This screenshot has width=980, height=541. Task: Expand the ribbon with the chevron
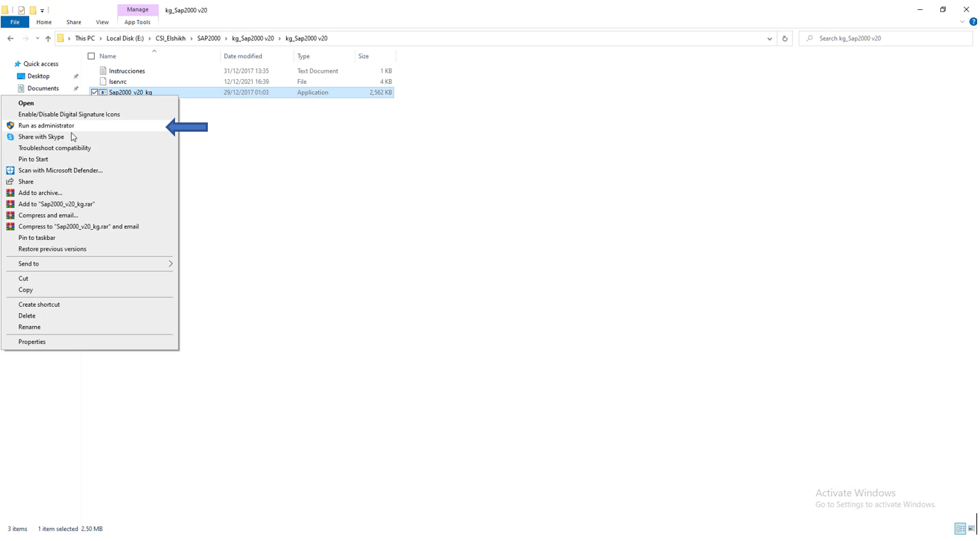click(x=962, y=22)
